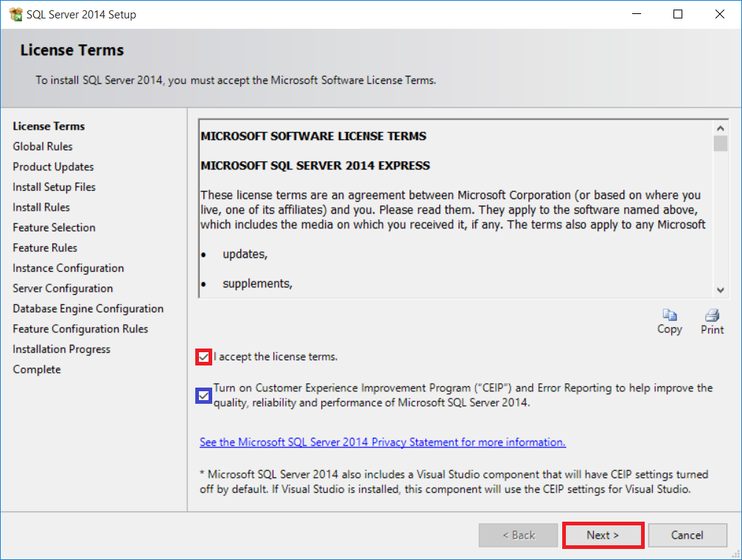Click the license text scroll up arrow
The height and width of the screenshot is (560, 742).
pyautogui.click(x=720, y=128)
